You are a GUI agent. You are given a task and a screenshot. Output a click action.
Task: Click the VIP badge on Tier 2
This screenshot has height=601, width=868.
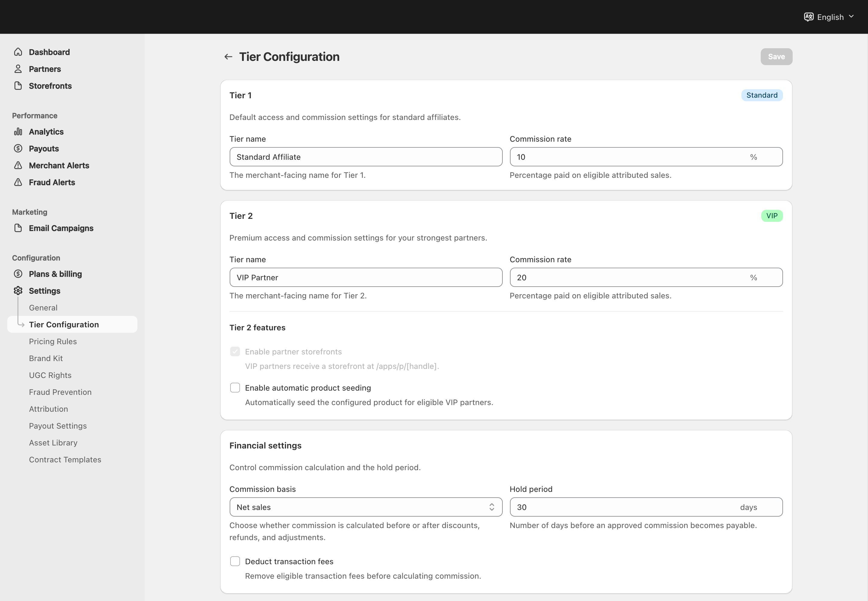click(x=772, y=216)
